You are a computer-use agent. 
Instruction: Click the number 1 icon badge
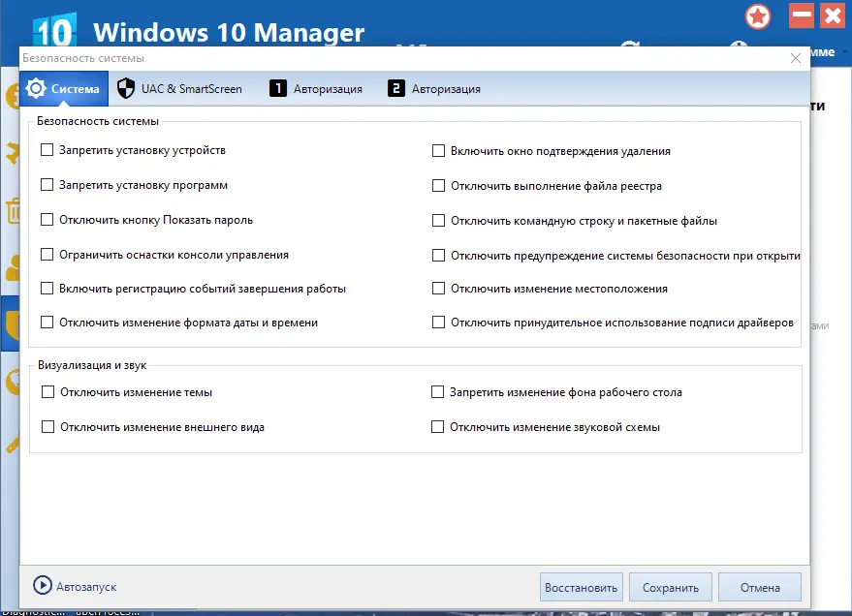[278, 88]
